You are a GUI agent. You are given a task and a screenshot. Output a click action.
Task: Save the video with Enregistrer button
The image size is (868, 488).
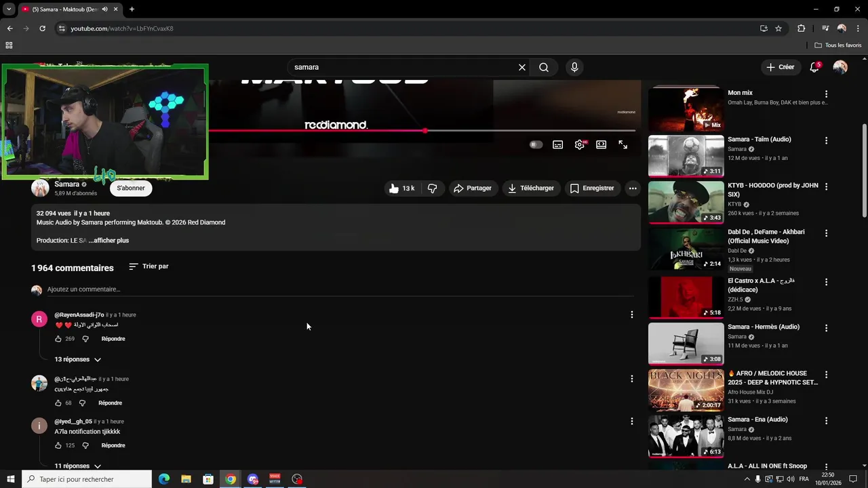[x=592, y=188]
